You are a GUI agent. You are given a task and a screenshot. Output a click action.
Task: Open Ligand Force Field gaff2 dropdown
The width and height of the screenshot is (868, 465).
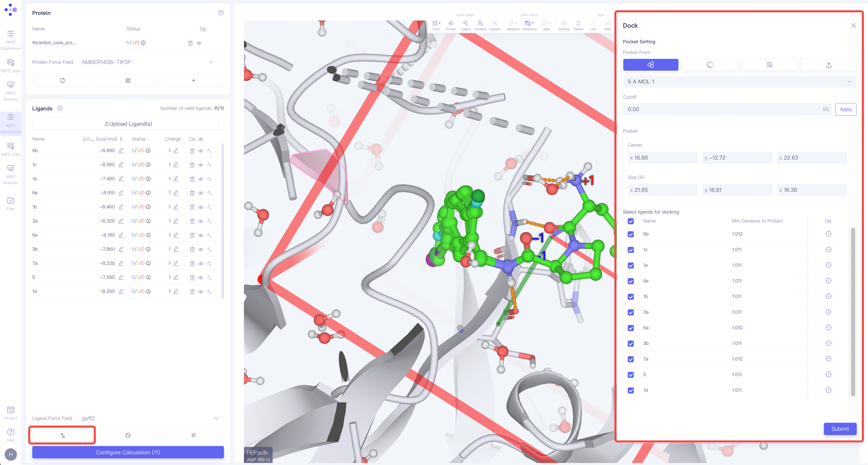pyautogui.click(x=150, y=418)
